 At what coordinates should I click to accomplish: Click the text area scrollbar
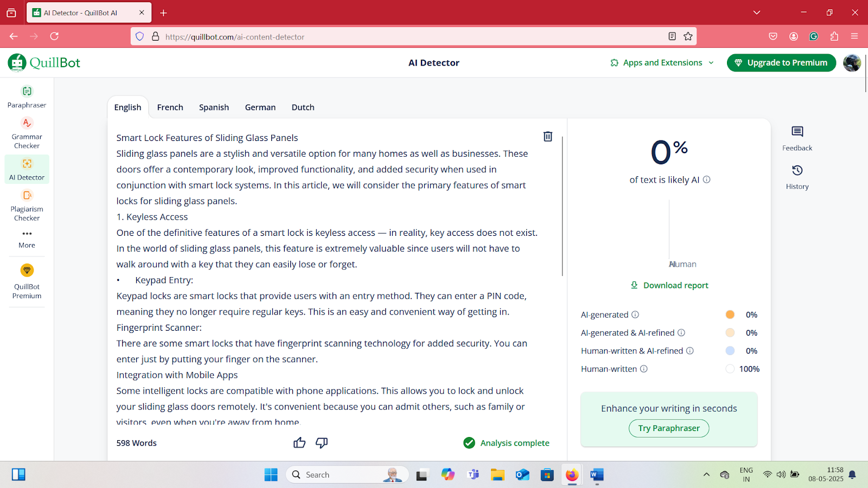click(563, 206)
